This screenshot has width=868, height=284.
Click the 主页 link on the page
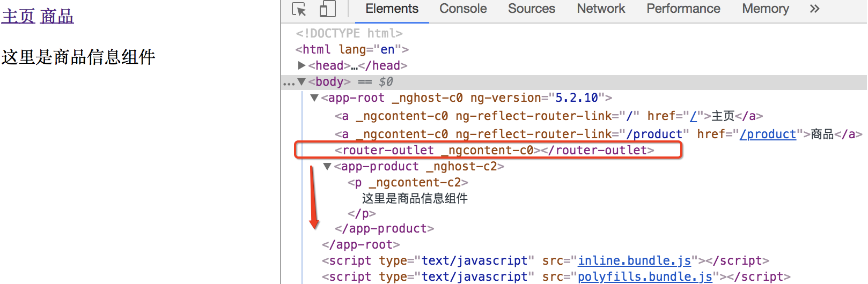coord(18,16)
